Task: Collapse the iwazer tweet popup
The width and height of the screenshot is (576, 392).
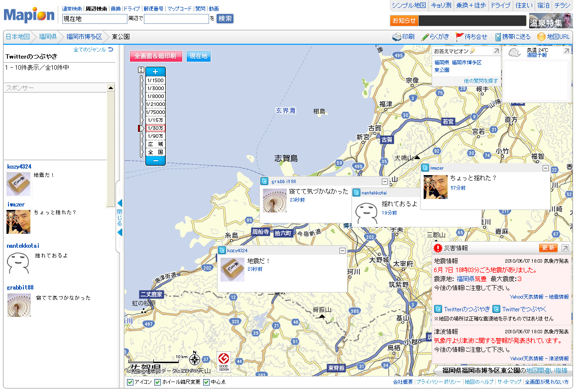Action: coord(546,168)
